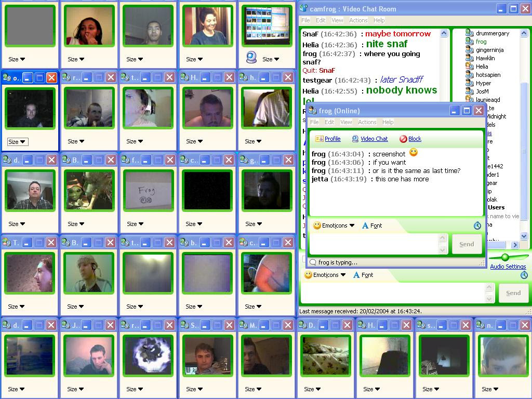Click the clock icon in frog chat window
The image size is (532, 399).
pos(477,225)
